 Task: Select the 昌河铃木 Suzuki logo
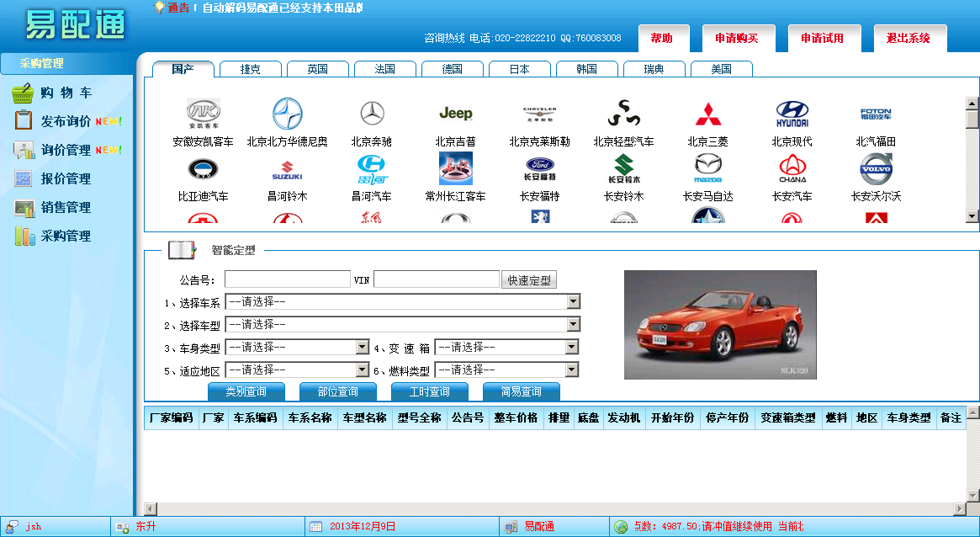288,170
